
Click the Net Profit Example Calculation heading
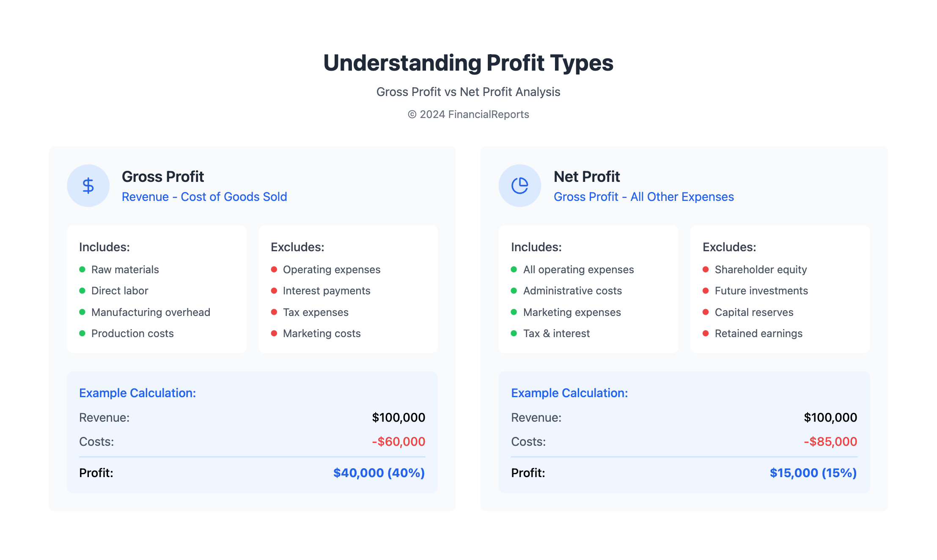click(569, 393)
